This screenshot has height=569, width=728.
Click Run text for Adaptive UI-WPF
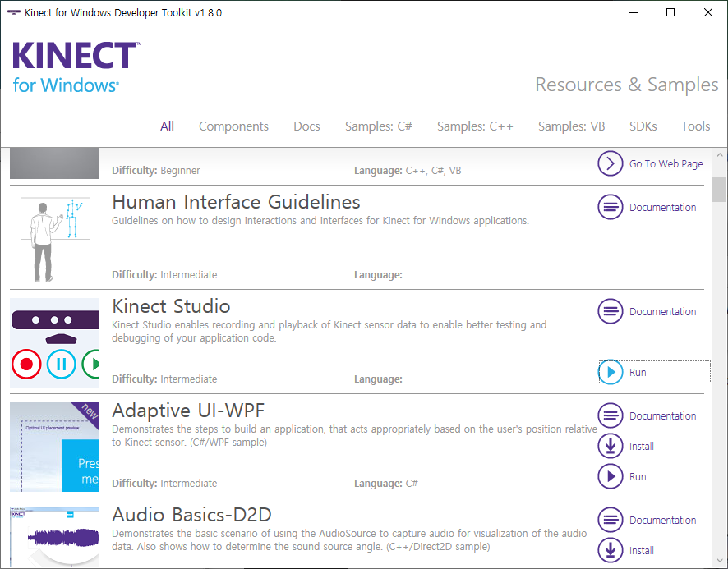[638, 477]
